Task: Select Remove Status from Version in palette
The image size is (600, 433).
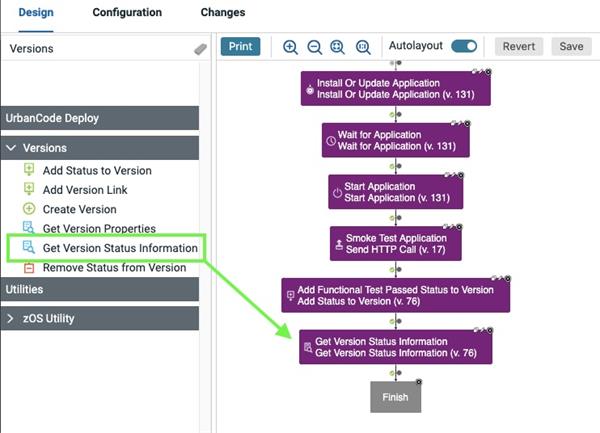Action: click(114, 267)
